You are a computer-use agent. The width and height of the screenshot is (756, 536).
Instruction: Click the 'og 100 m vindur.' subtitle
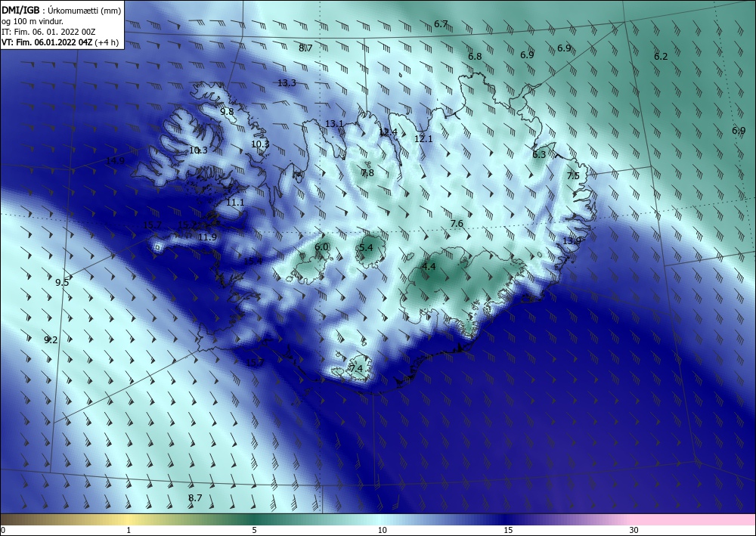33,21
